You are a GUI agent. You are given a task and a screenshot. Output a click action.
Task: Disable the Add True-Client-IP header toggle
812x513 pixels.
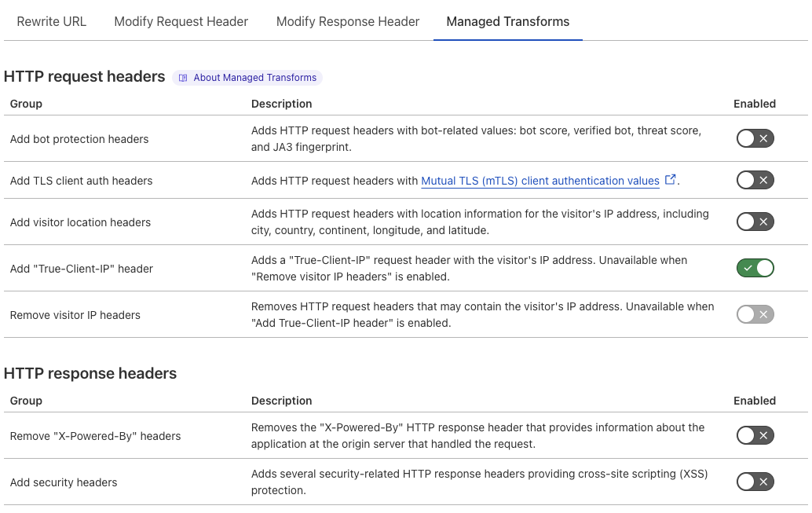[x=755, y=268]
